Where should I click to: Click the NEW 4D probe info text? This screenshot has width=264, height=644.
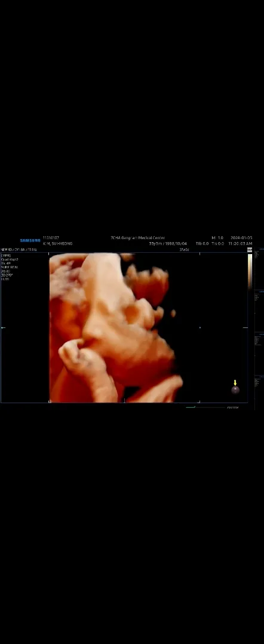(x=19, y=249)
